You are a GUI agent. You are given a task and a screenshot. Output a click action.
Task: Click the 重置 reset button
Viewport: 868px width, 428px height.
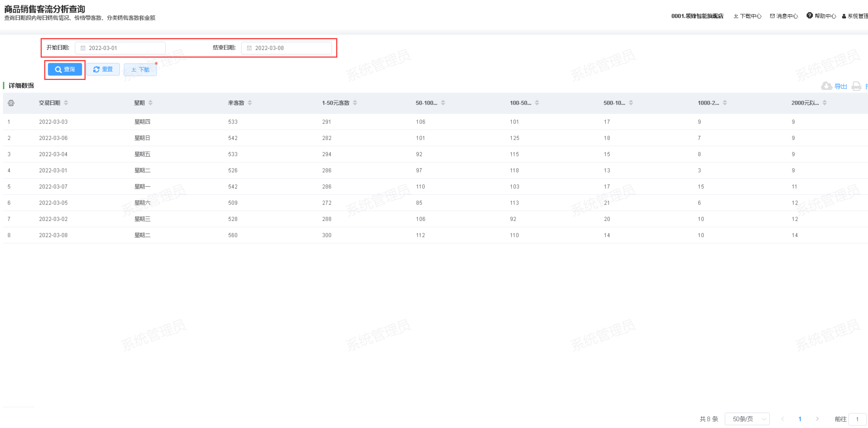tap(103, 69)
